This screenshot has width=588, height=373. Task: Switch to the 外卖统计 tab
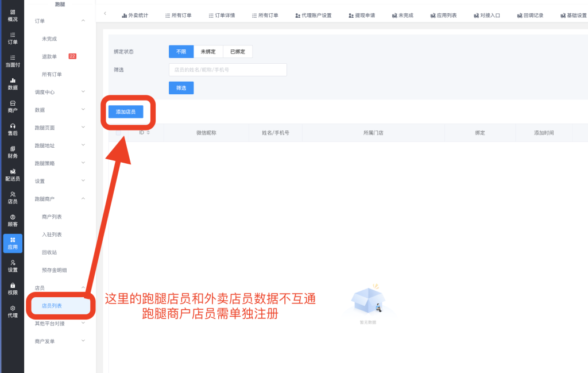click(135, 16)
